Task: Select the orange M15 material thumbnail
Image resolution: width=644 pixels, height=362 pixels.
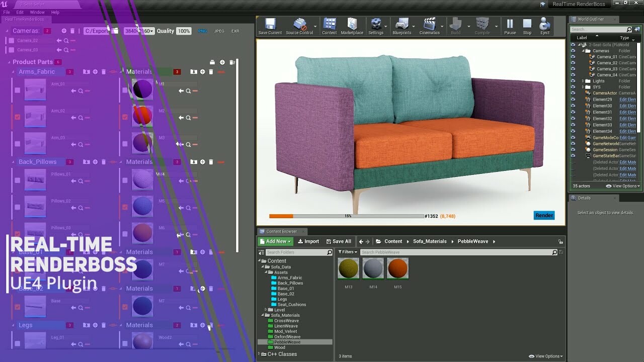Action: click(397, 268)
